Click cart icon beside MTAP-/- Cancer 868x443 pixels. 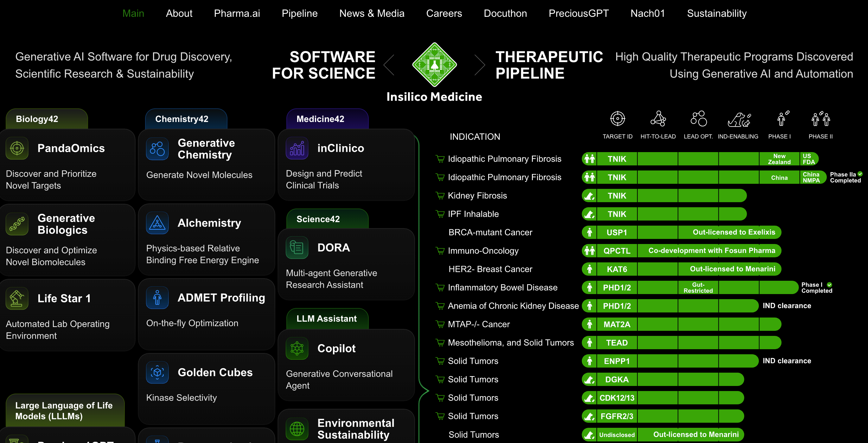440,324
